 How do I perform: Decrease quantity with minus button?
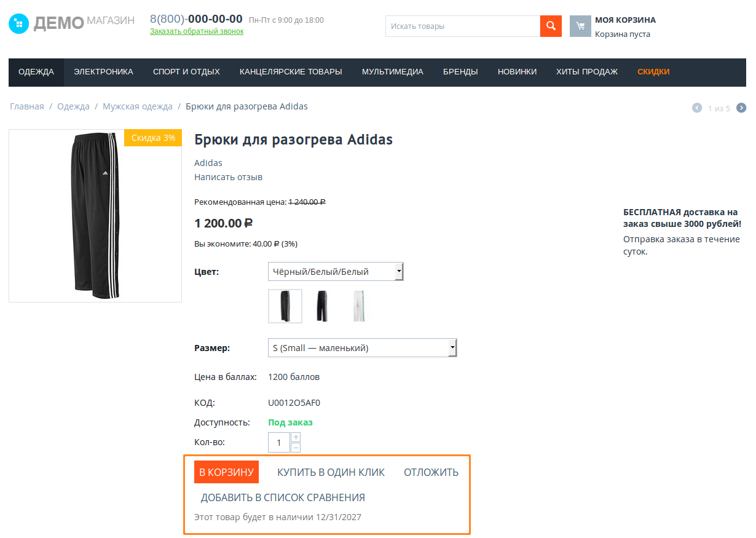[296, 448]
